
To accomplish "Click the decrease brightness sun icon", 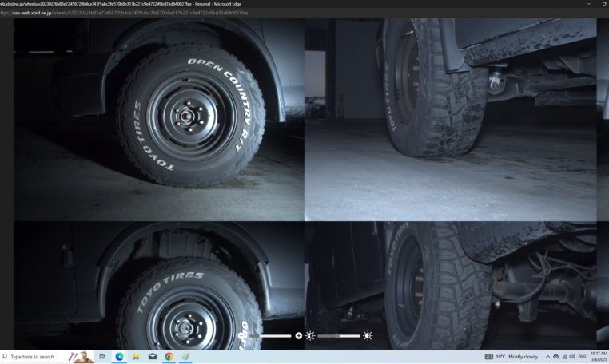I will point(310,336).
